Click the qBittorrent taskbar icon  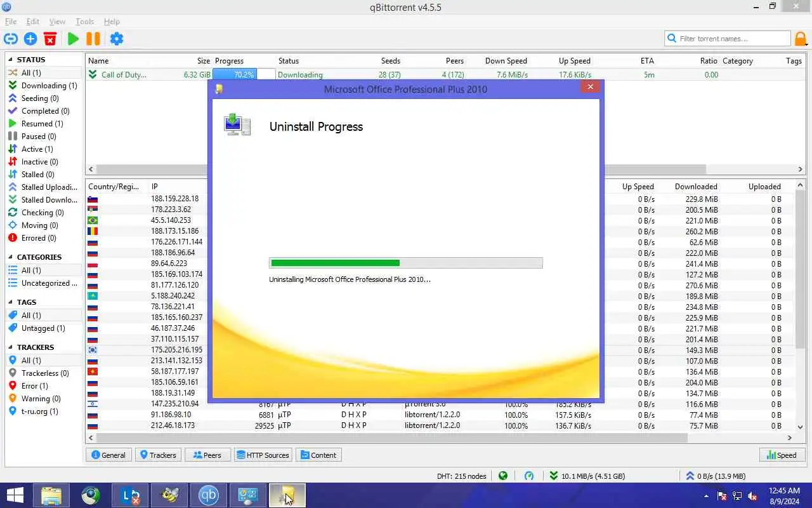tap(209, 496)
